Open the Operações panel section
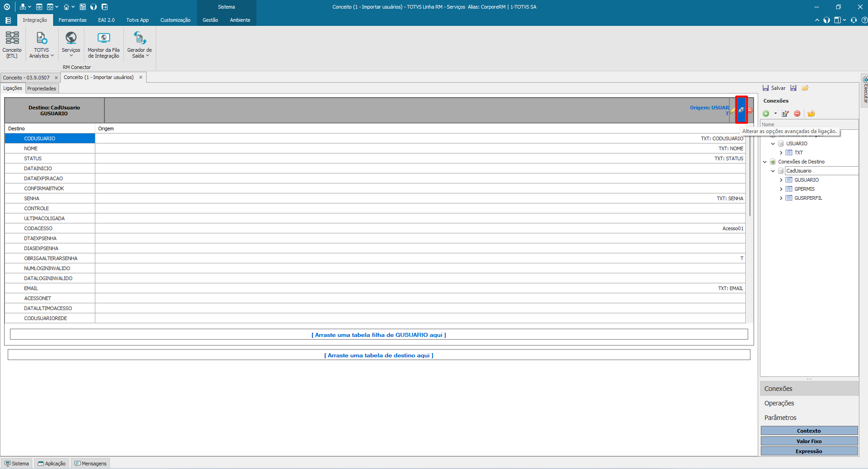The height and width of the screenshot is (469, 868). (x=809, y=403)
